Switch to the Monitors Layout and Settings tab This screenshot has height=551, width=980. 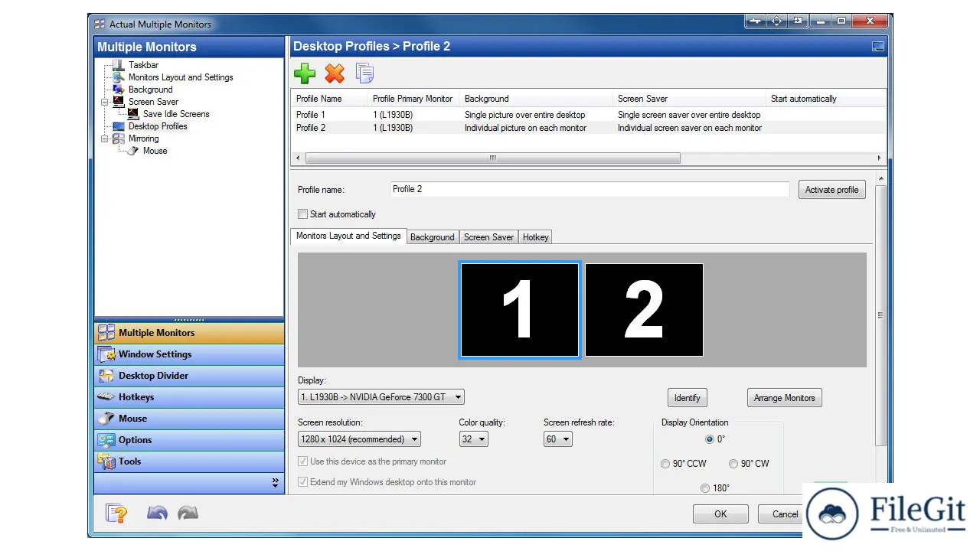348,236
